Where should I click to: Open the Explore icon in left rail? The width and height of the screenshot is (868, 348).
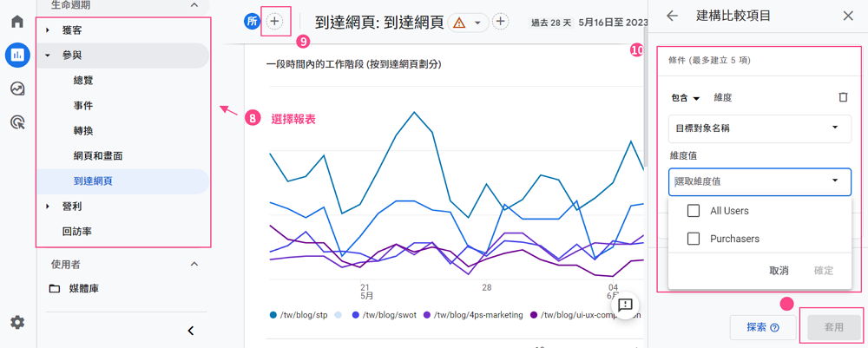[17, 89]
